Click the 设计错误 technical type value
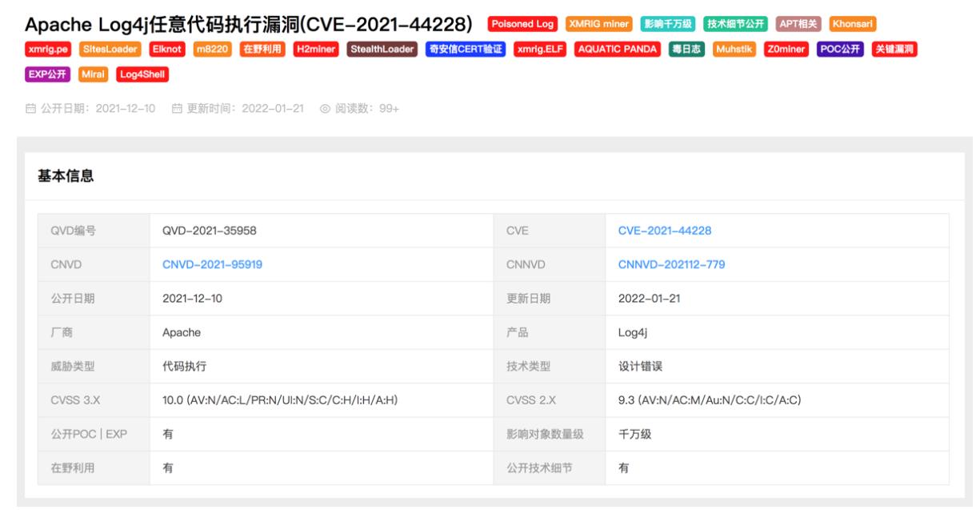Viewport: 980px width, 514px height. click(641, 367)
